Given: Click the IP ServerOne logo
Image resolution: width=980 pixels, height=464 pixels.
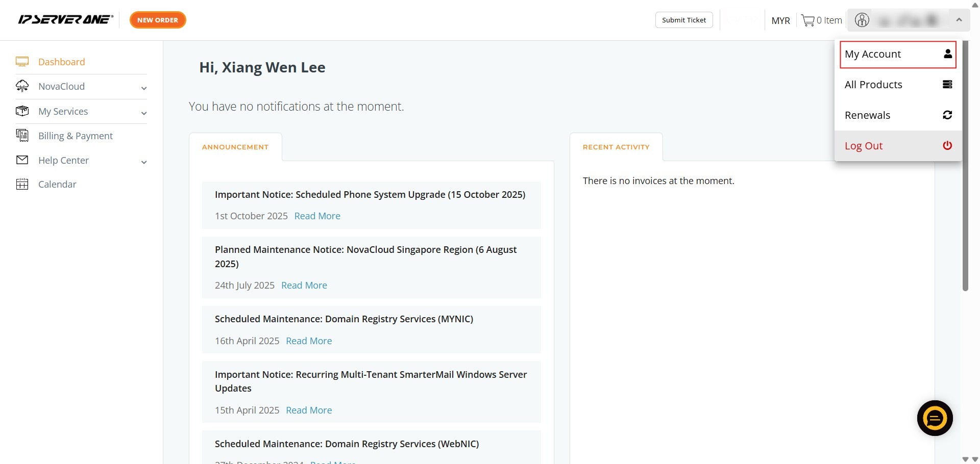Looking at the screenshot, I should [65, 20].
